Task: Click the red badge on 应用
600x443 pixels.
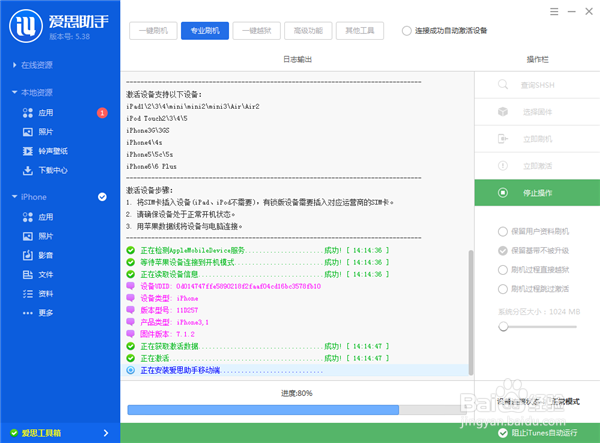Action: tap(102, 113)
